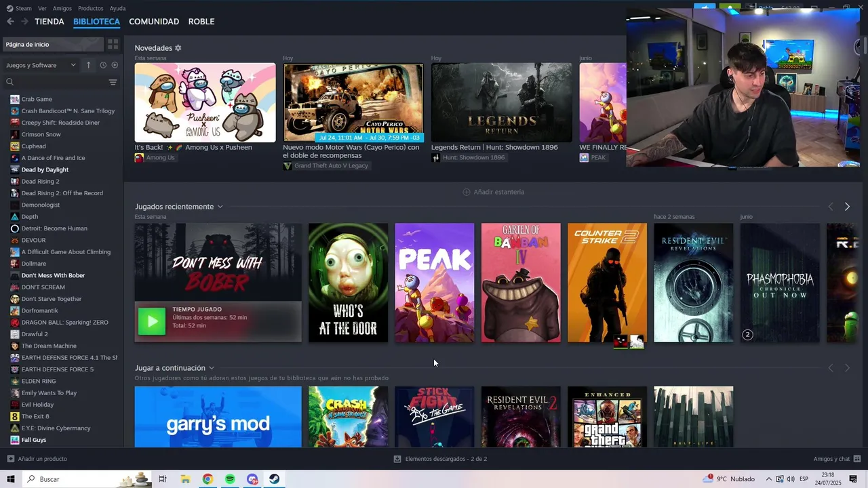
Task: Open the Who's at the Door cover
Action: click(349, 283)
